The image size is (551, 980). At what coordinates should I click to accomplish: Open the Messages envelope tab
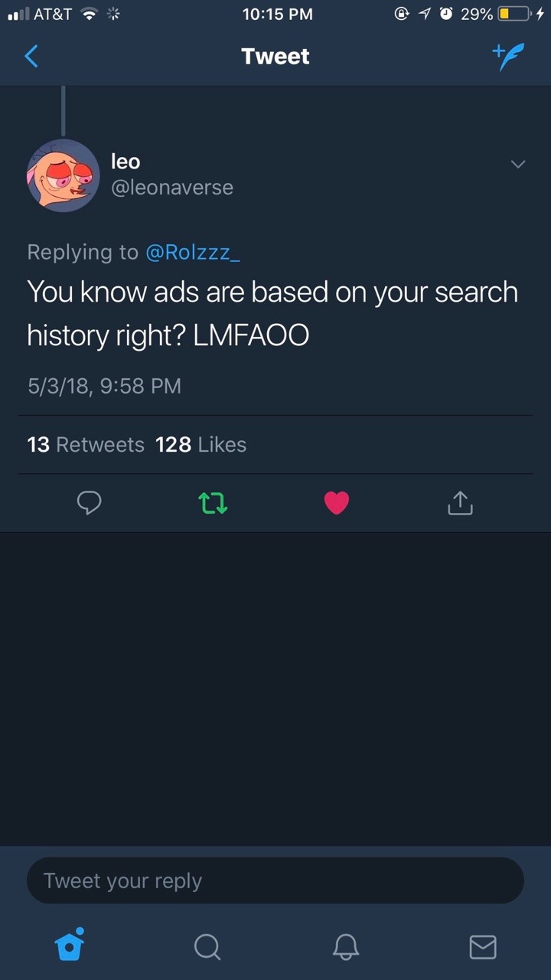[x=482, y=947]
